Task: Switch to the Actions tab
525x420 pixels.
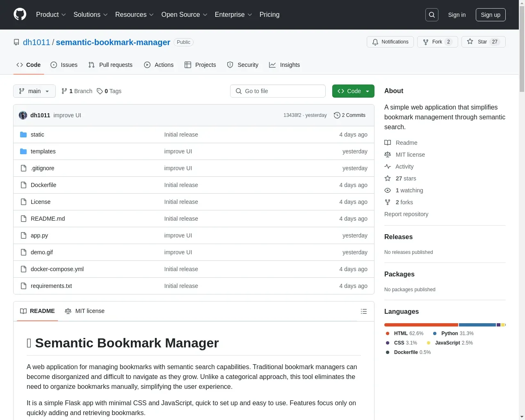Action: pyautogui.click(x=159, y=65)
